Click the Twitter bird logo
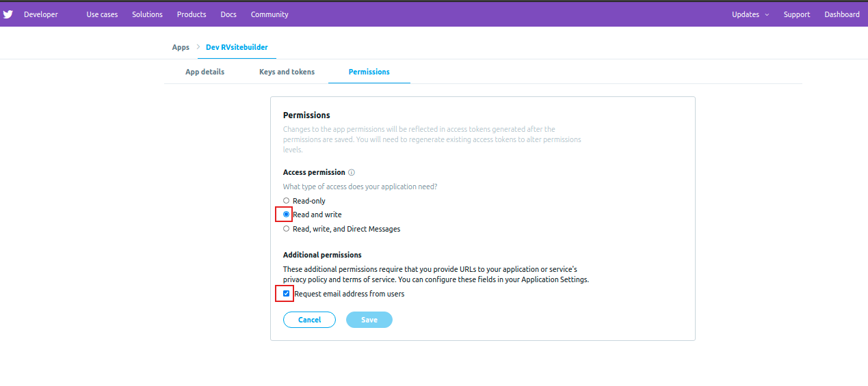Image resolution: width=868 pixels, height=386 pixels. (x=8, y=14)
